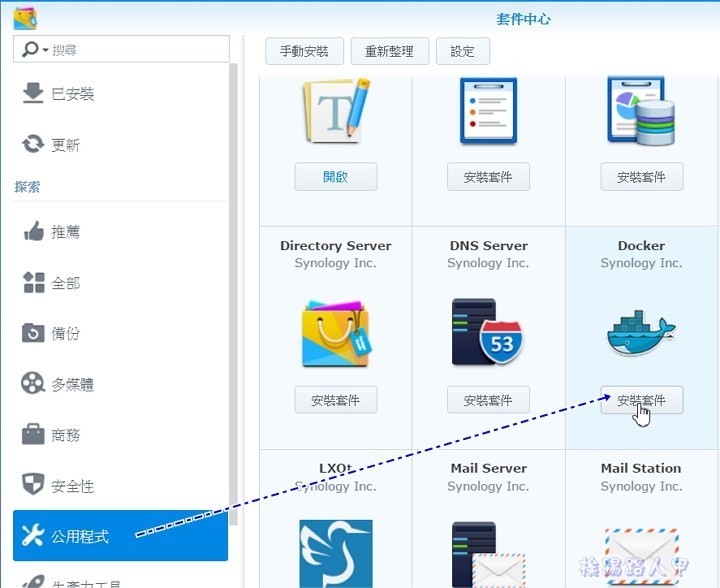
Task: Open the 設定 settings button
Action: click(x=463, y=51)
